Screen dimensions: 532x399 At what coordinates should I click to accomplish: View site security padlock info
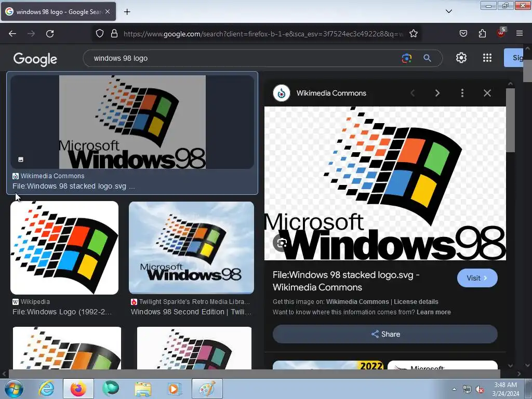(x=114, y=34)
